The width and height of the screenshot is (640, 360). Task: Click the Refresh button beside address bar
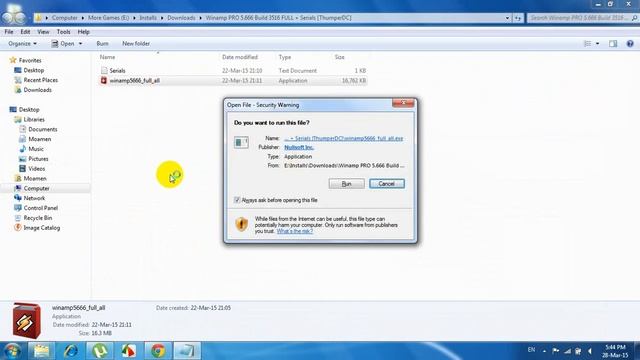tap(518, 18)
